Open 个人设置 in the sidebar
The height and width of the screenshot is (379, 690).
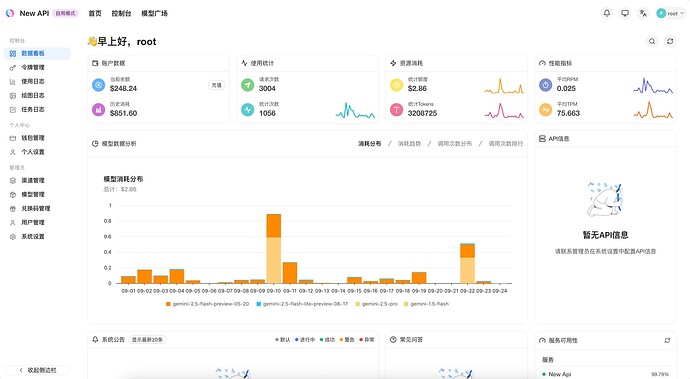click(37, 152)
